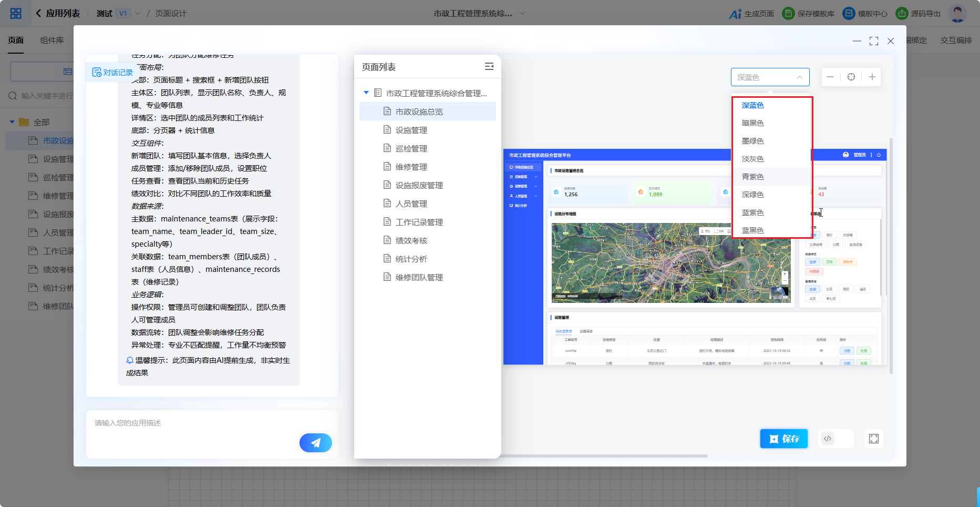The height and width of the screenshot is (507, 980).
Task: Click the zoom in plus icon
Action: click(872, 77)
